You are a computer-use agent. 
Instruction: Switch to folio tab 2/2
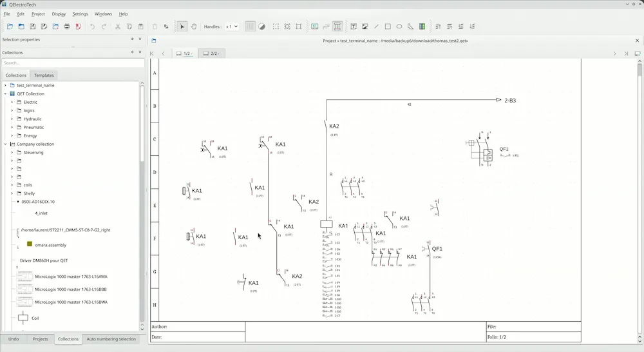click(x=211, y=54)
